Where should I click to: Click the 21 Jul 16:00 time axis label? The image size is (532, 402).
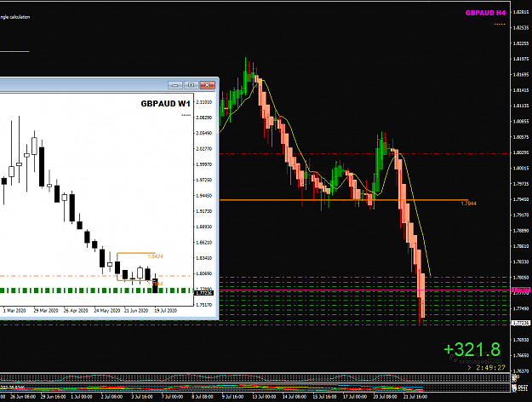(415, 397)
